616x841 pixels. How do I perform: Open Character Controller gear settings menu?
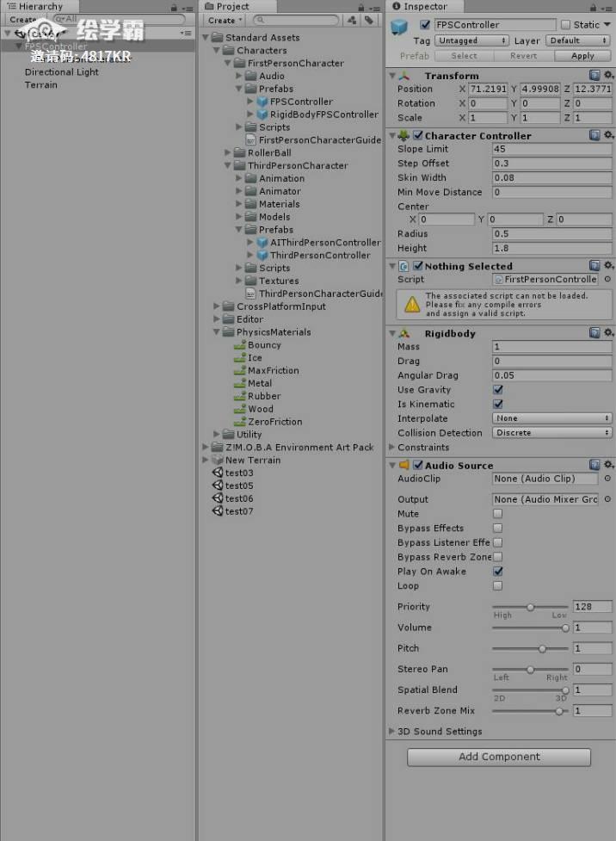[x=608, y=135]
